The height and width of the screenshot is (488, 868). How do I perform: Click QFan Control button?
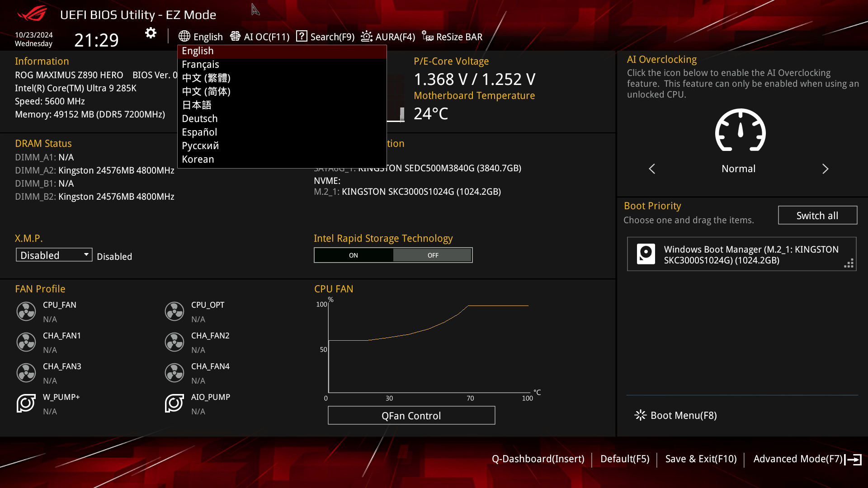[411, 415]
